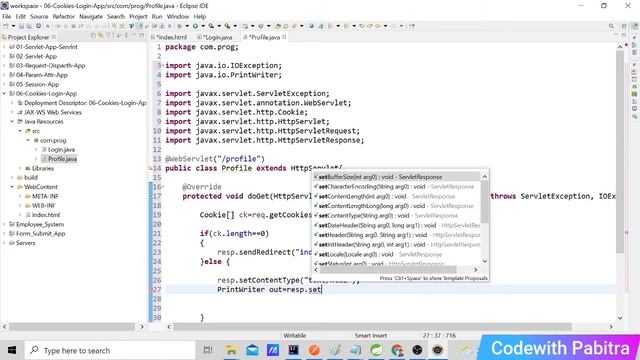The image size is (640, 360).
Task: Expand the 01-Servlet-App-Servlnt project
Action: pos(4,47)
